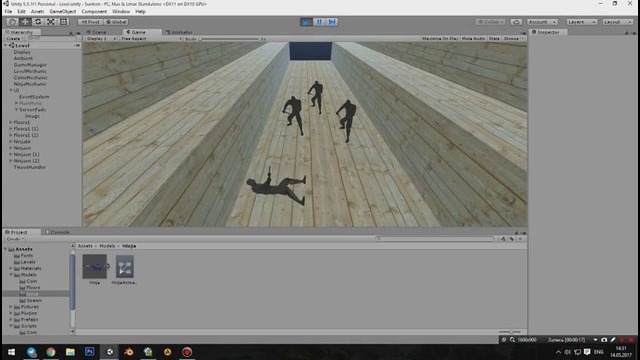Image resolution: width=640 pixels, height=360 pixels.
Task: Click the Play button to stop playmode
Action: coord(306,22)
